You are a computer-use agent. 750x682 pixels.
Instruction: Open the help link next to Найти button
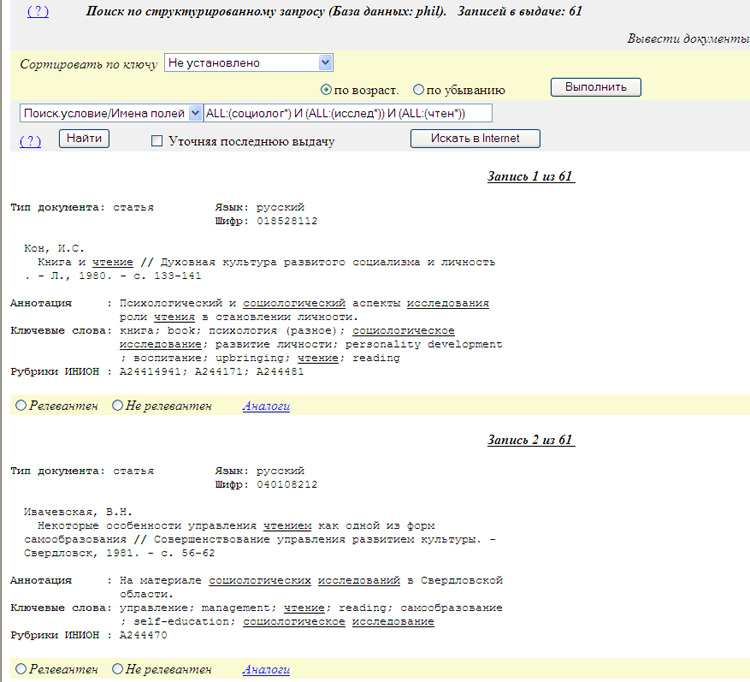click(x=30, y=141)
